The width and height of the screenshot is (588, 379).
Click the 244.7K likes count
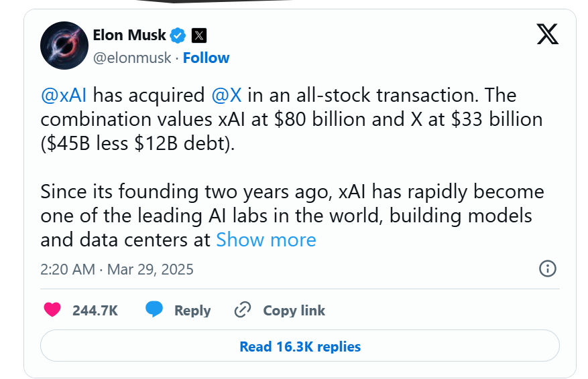tap(95, 311)
